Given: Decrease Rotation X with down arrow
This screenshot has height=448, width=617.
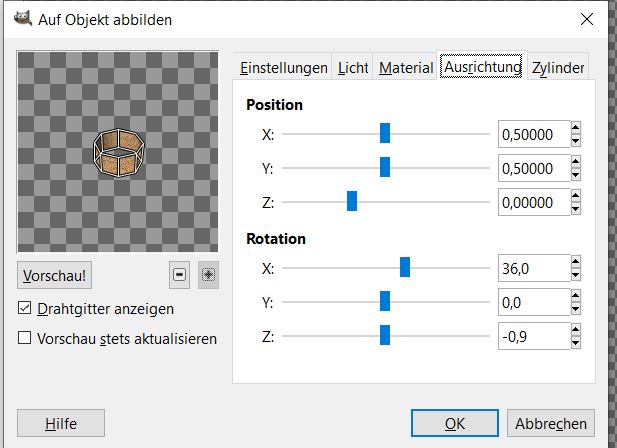Looking at the screenshot, I should click(x=576, y=275).
